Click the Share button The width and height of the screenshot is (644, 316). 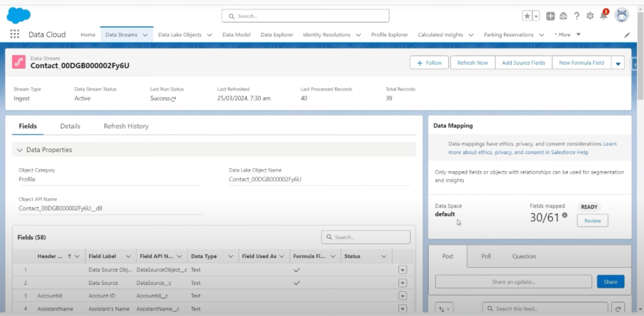coord(611,282)
